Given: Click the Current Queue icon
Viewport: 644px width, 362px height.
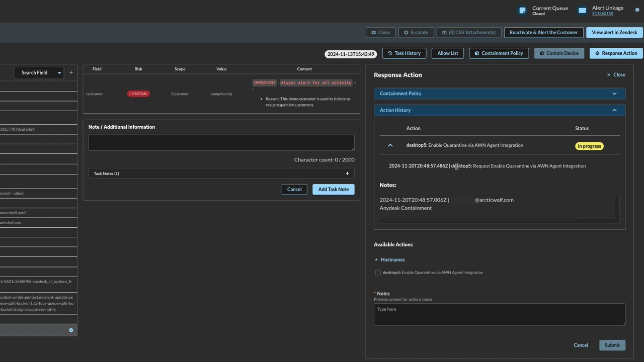Looking at the screenshot, I should point(522,10).
